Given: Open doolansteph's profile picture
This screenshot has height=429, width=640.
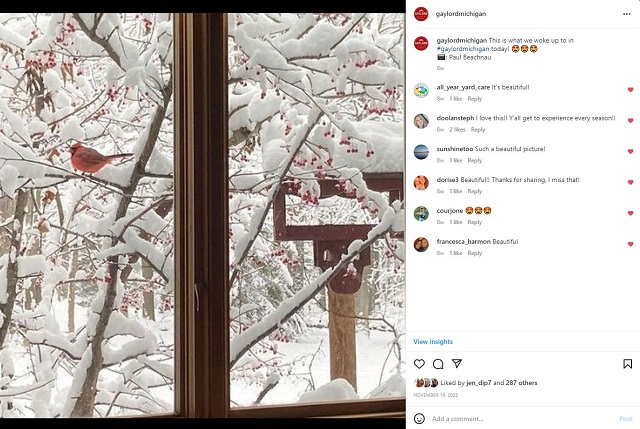Looking at the screenshot, I should [421, 121].
